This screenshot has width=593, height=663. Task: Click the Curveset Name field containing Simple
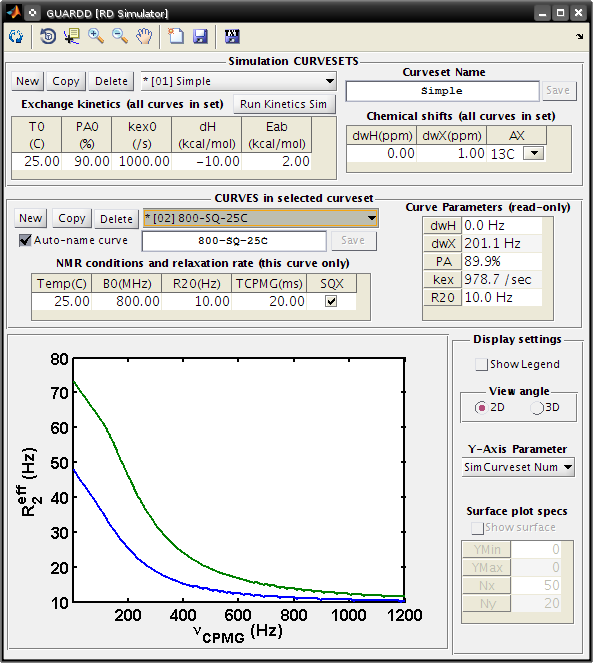(442, 91)
